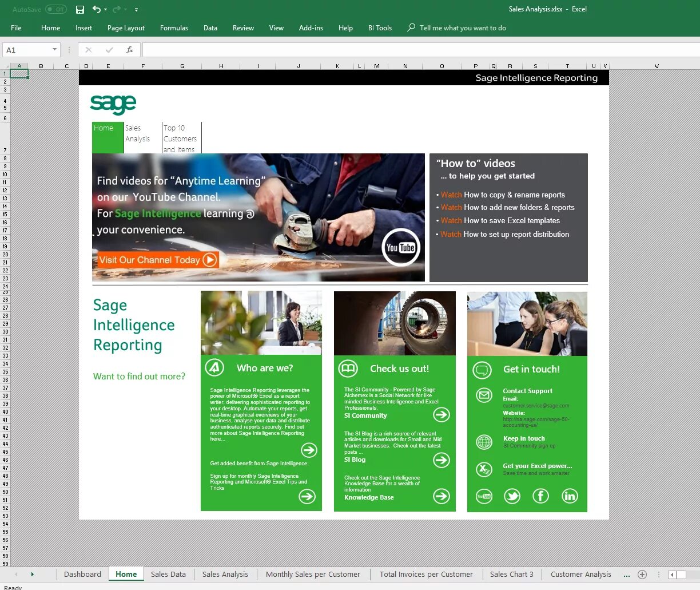The width and height of the screenshot is (700, 590).
Task: Select the Home navigation tile
Action: click(108, 137)
